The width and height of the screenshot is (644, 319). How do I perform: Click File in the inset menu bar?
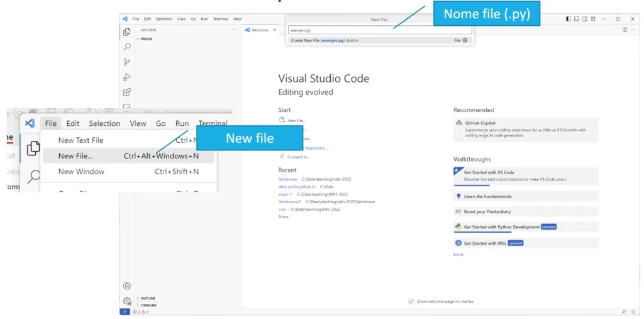pos(51,123)
